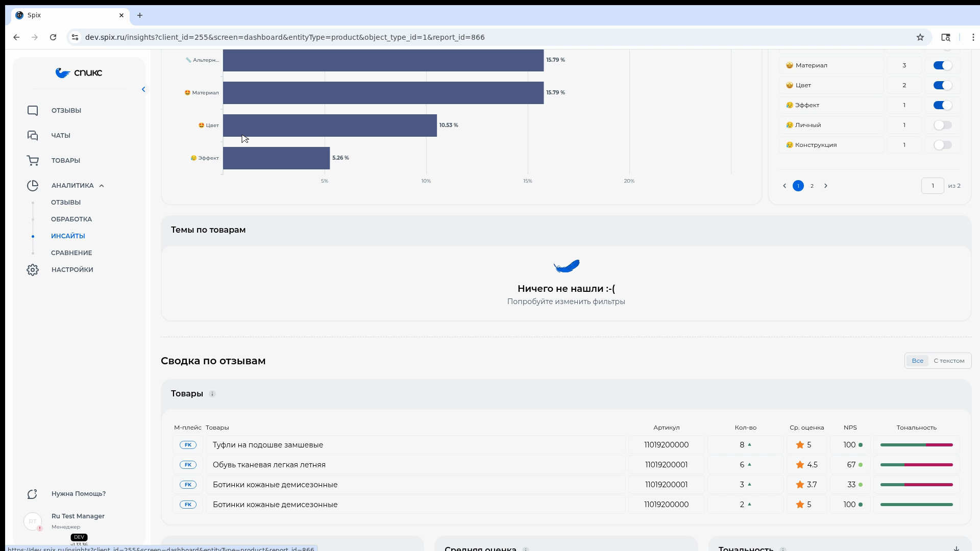Image resolution: width=980 pixels, height=551 pixels.
Task: Click the info icon beside Средняя оценка
Action: coord(525,549)
